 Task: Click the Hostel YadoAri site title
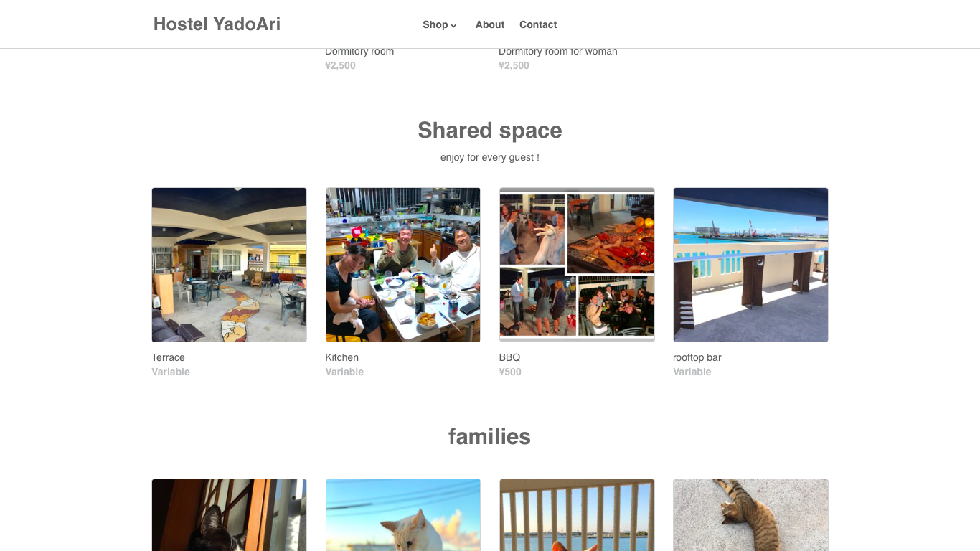pyautogui.click(x=217, y=24)
